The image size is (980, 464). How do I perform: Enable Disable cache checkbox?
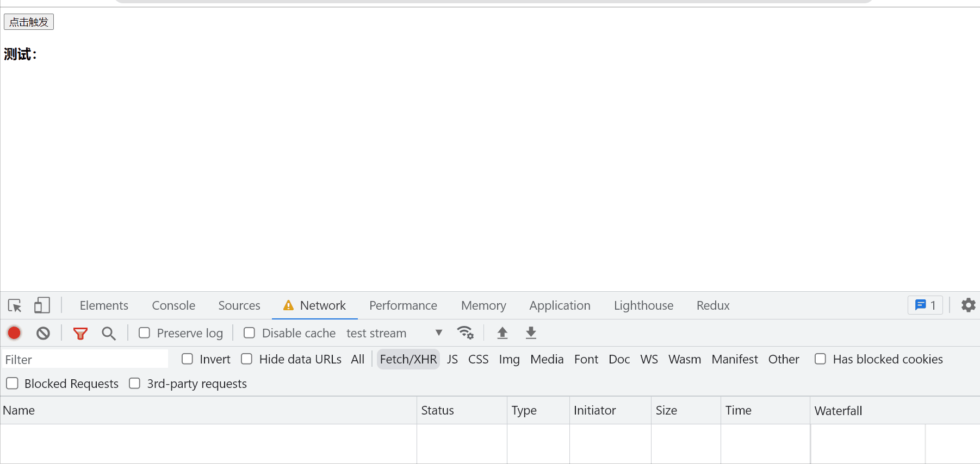pos(249,333)
